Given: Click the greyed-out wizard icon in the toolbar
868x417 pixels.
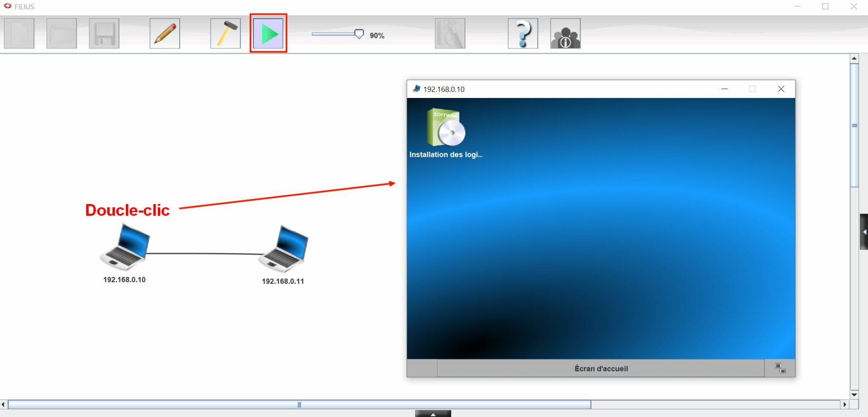Looking at the screenshot, I should [450, 34].
